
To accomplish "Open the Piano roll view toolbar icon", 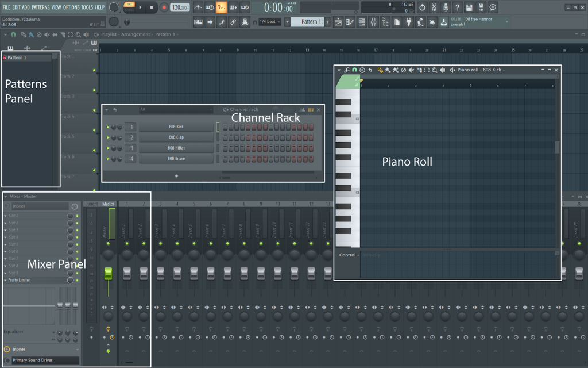I will [x=350, y=22].
